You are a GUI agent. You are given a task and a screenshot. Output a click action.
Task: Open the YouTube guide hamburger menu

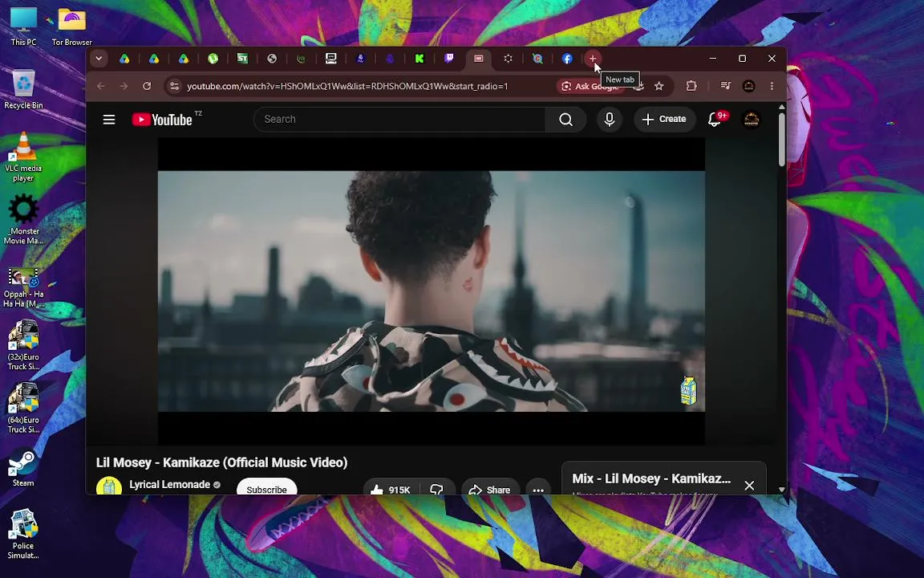tap(109, 120)
